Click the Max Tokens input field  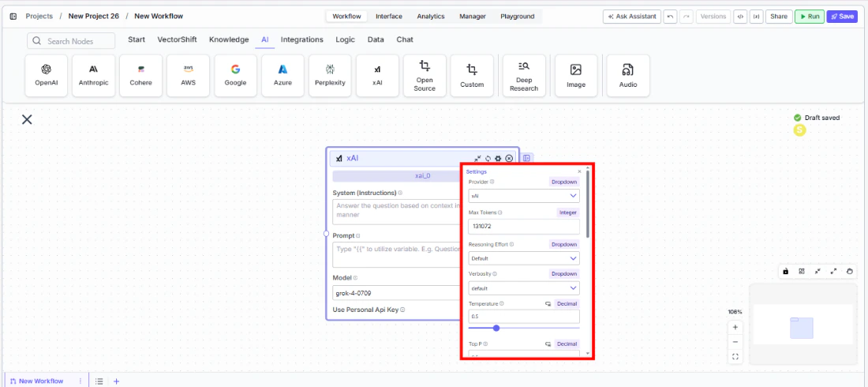pyautogui.click(x=524, y=226)
